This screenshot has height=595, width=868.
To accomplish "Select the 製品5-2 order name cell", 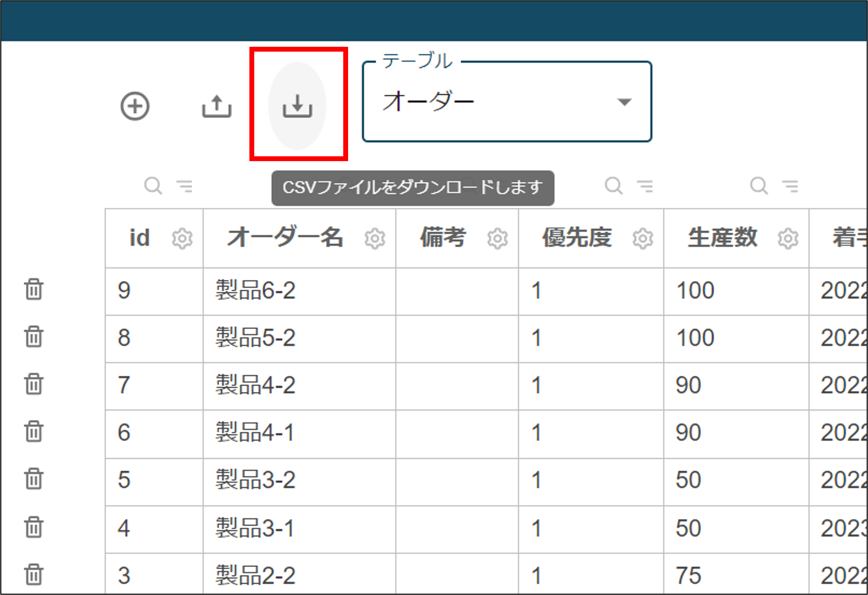I will [299, 339].
